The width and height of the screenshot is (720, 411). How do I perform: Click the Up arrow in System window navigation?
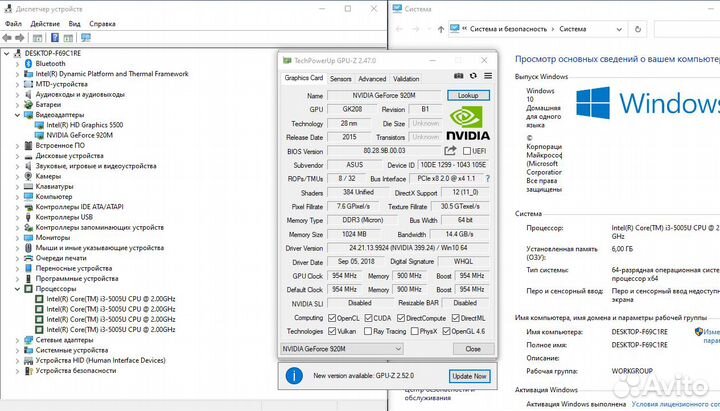click(x=441, y=29)
